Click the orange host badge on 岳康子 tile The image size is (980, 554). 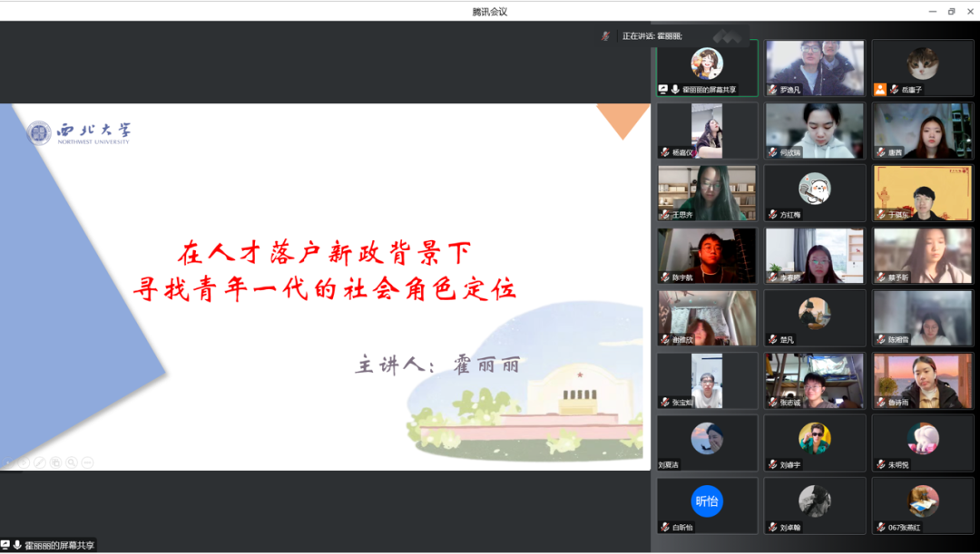(879, 90)
